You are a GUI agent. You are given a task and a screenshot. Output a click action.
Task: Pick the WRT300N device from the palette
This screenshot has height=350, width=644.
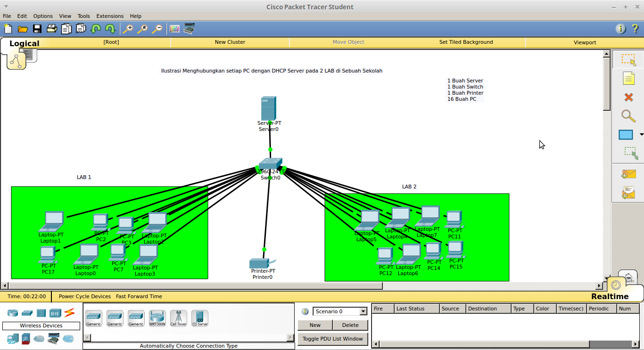click(x=157, y=318)
